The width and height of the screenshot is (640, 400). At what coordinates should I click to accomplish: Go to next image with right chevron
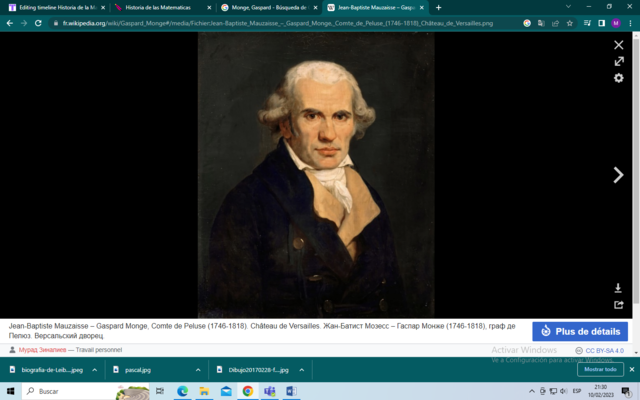point(618,175)
